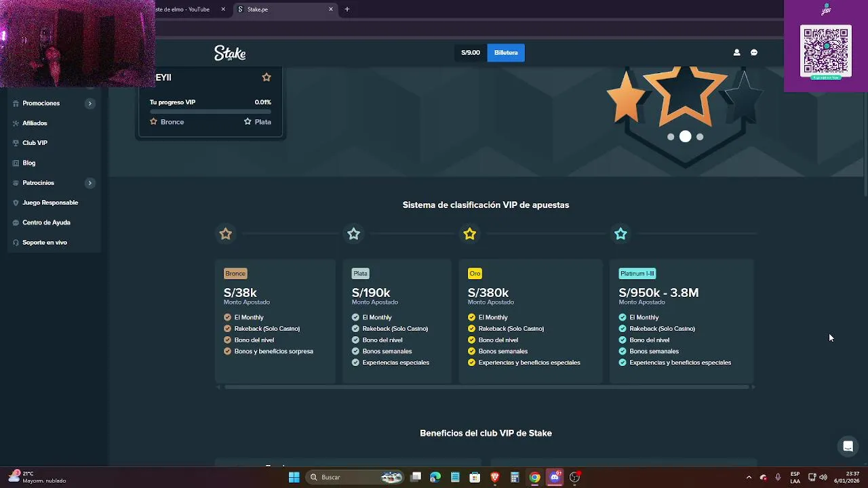The image size is (868, 488).
Task: Open Centro de Ayuda link
Action: (x=46, y=222)
